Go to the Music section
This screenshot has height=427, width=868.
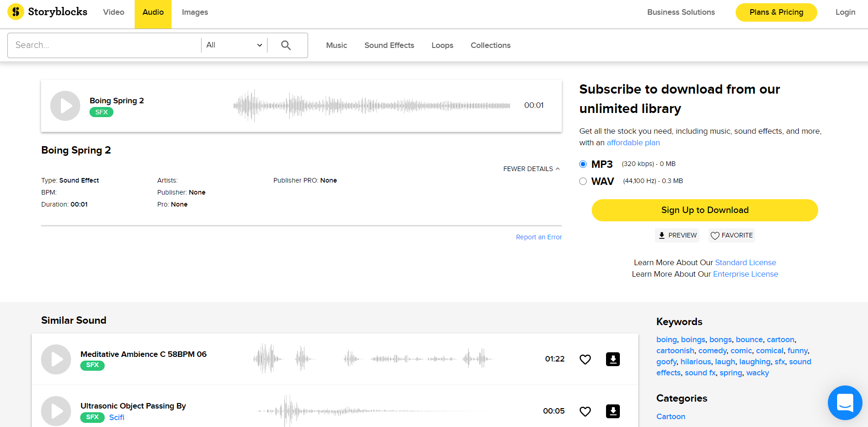click(x=337, y=45)
